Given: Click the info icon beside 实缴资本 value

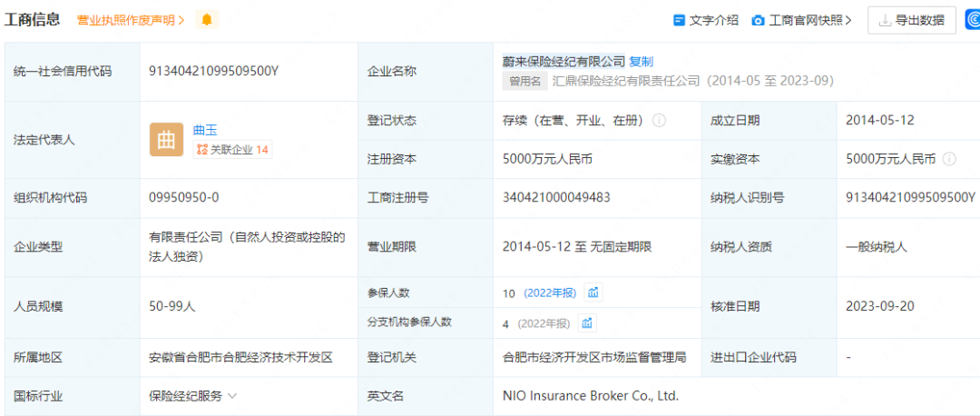Looking at the screenshot, I should coord(949,160).
